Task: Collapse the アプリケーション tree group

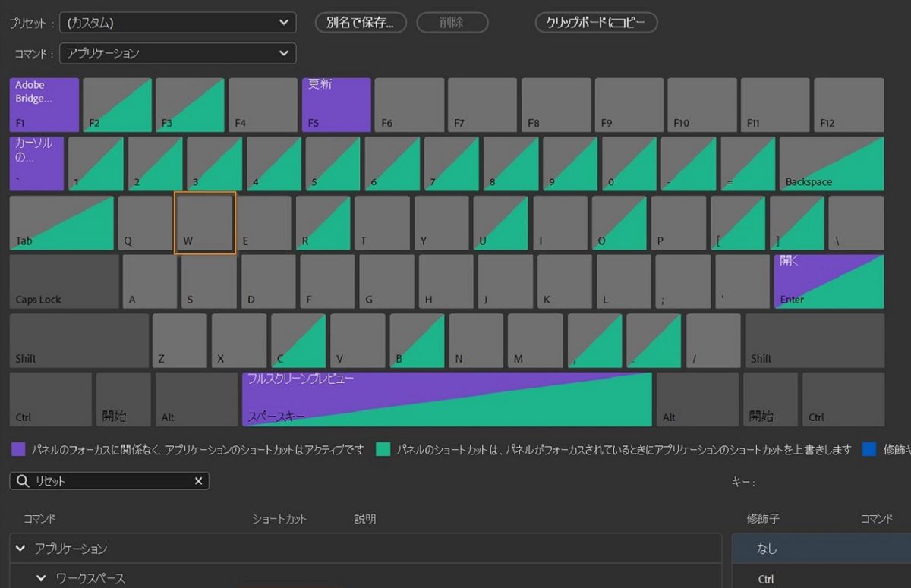Action: coord(20,548)
